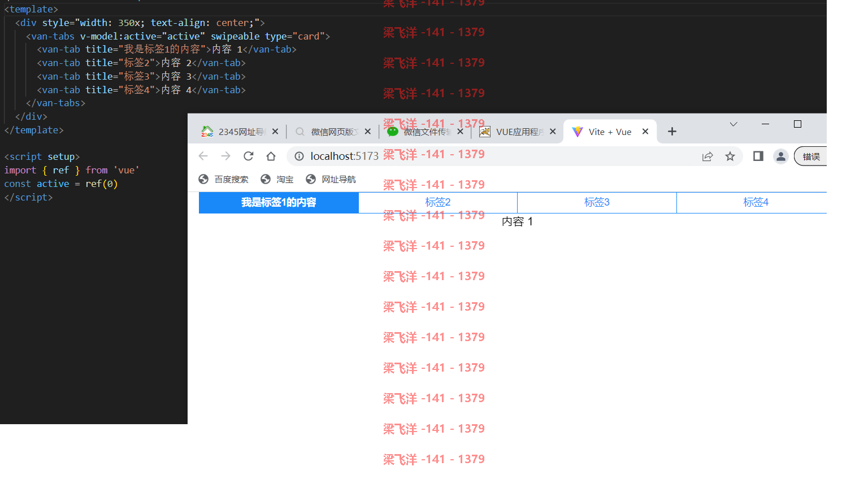
Task: Expand the tab search chevron
Action: coord(734,124)
